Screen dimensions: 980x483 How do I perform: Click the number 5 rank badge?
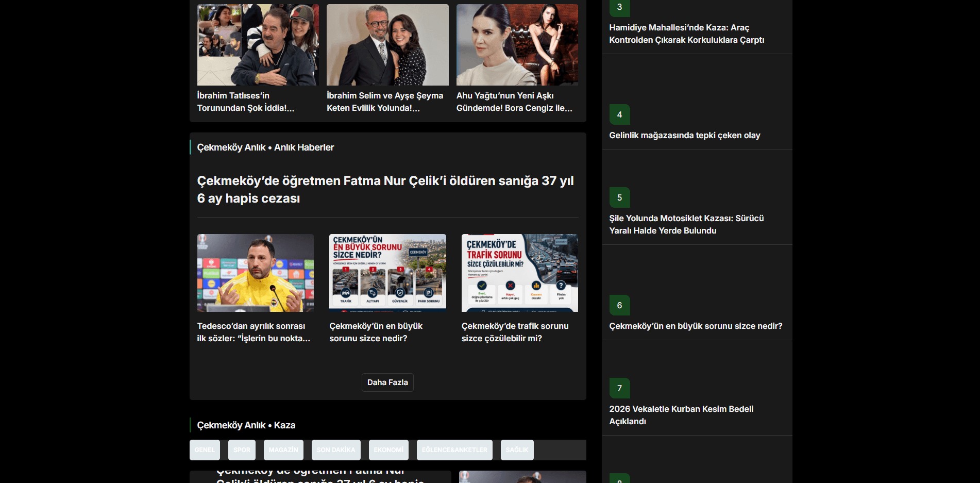620,197
